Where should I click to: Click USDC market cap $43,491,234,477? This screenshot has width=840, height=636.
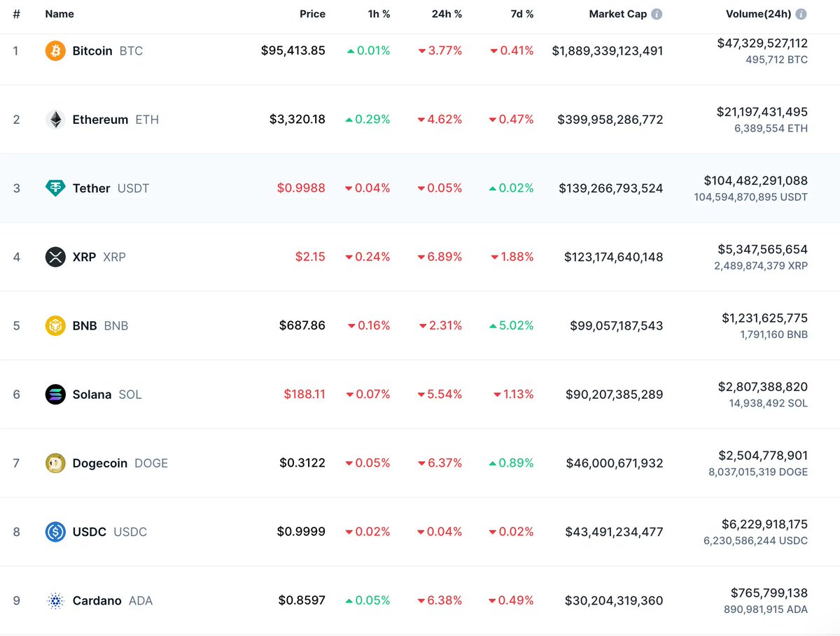(x=615, y=532)
